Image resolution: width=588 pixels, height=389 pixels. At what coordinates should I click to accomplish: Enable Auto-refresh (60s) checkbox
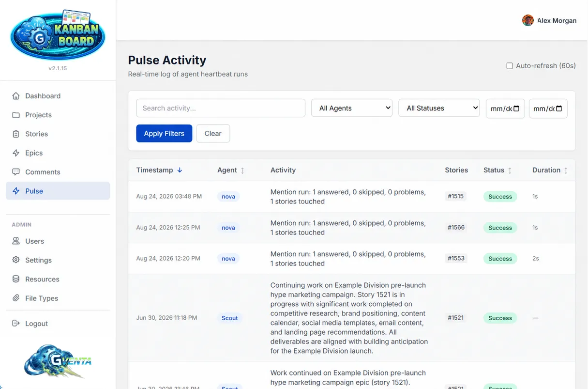click(510, 66)
